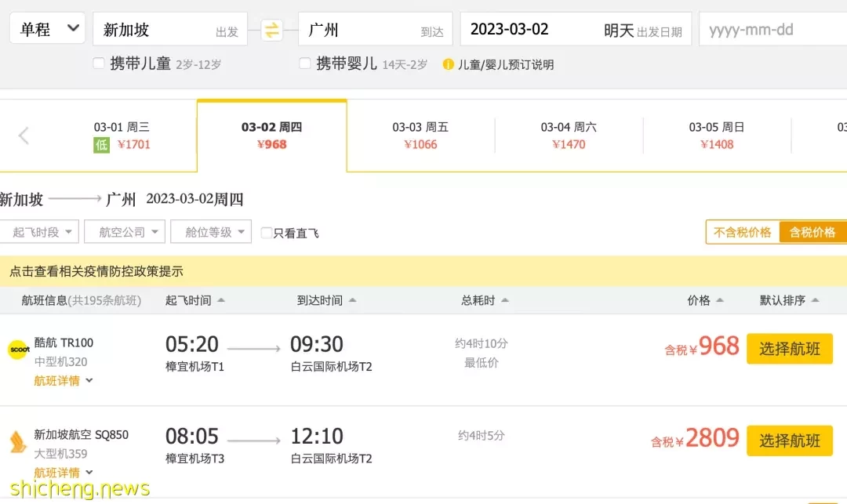The width and height of the screenshot is (847, 504).
Task: Click default sort order arrow
Action: [815, 300]
